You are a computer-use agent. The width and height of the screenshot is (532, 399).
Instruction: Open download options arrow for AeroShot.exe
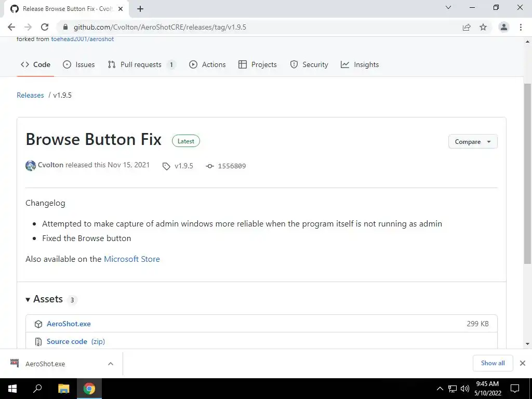111,364
